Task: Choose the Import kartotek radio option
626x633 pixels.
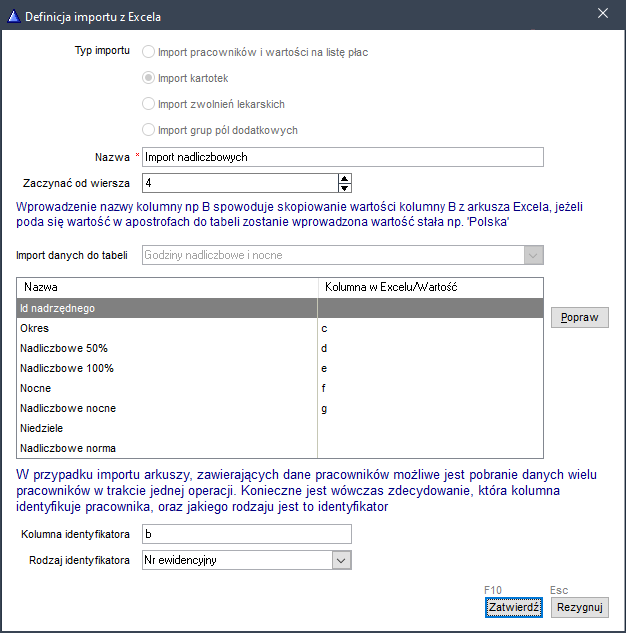Action: point(149,77)
